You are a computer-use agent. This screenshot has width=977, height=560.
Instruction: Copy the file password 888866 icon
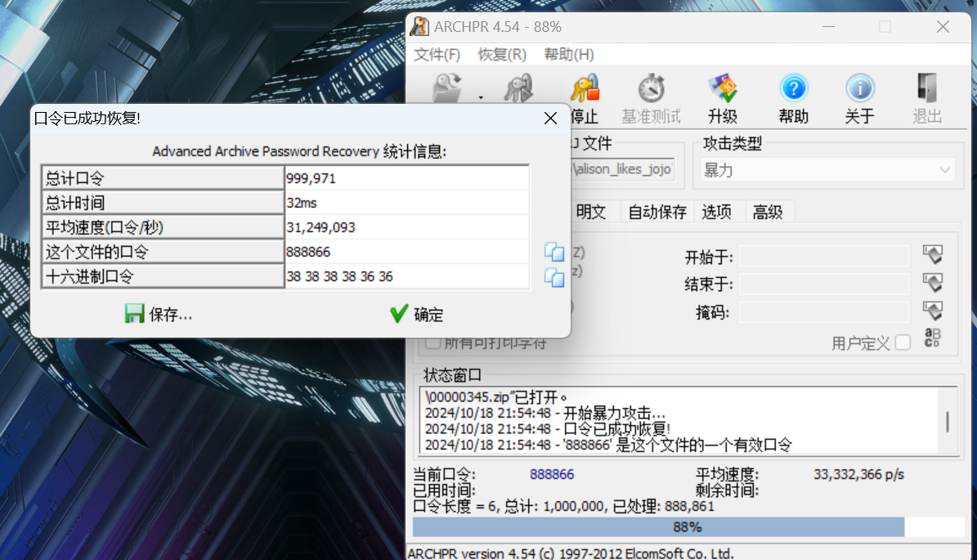tap(554, 253)
